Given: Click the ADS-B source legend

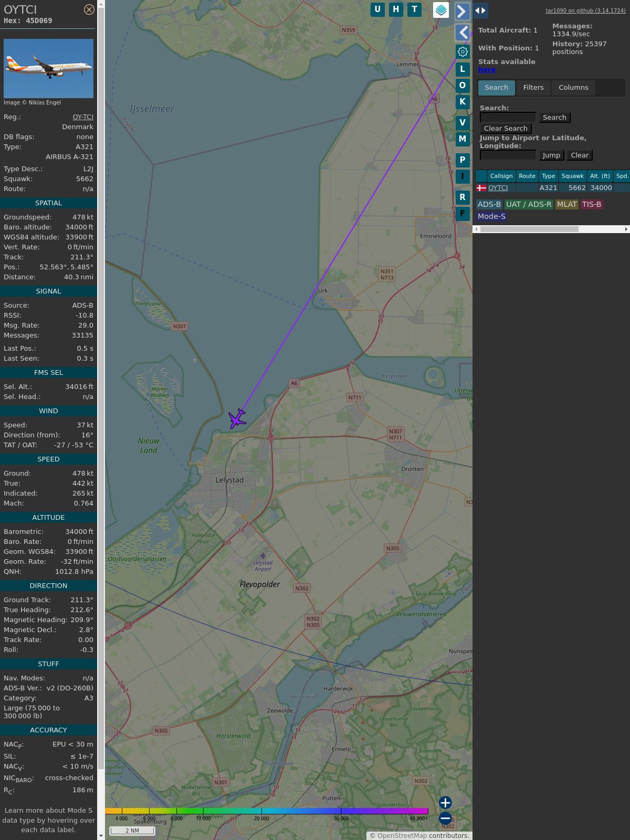Looking at the screenshot, I should click(489, 205).
